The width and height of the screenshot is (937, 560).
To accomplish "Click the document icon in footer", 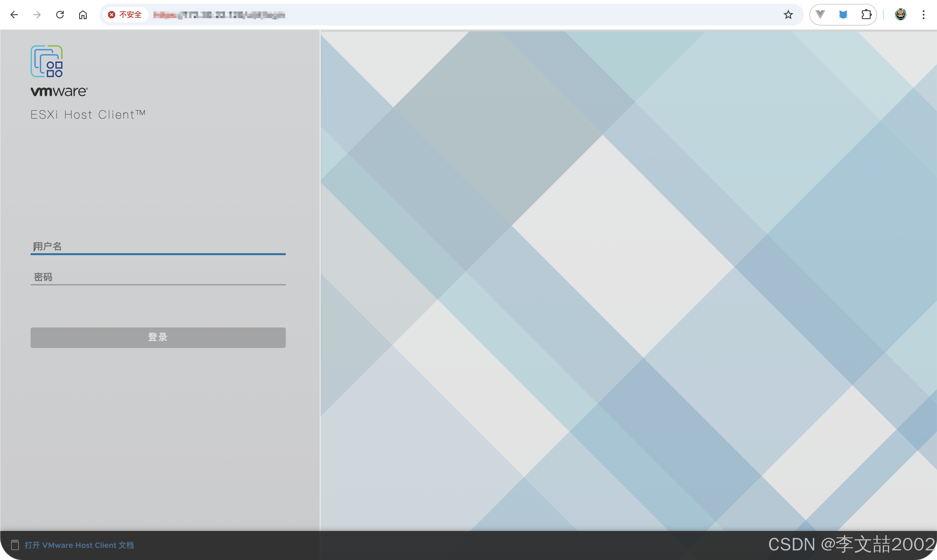I will tap(15, 545).
